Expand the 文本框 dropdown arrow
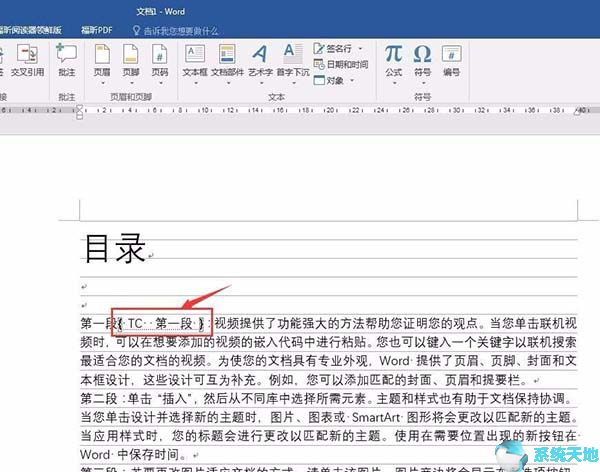600x472 pixels. [195, 83]
